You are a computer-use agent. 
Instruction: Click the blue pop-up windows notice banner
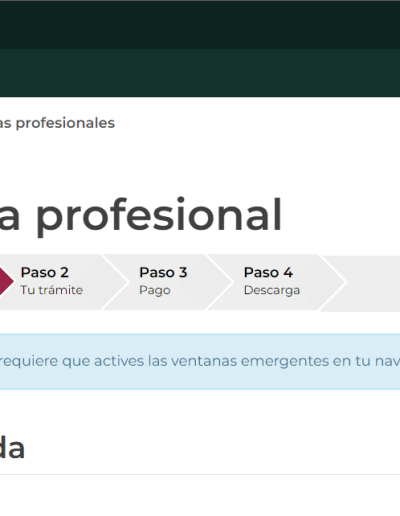(x=200, y=361)
